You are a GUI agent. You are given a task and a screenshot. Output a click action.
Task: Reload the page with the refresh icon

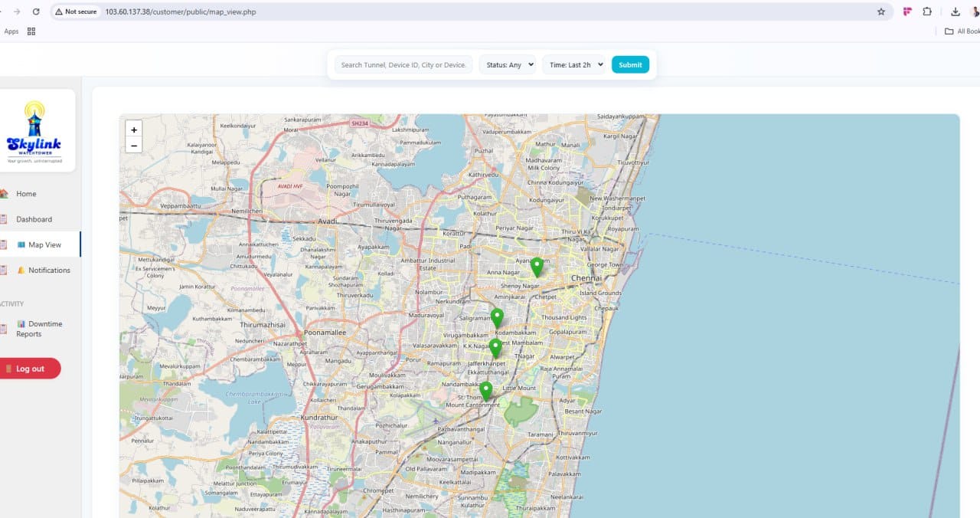coord(36,11)
